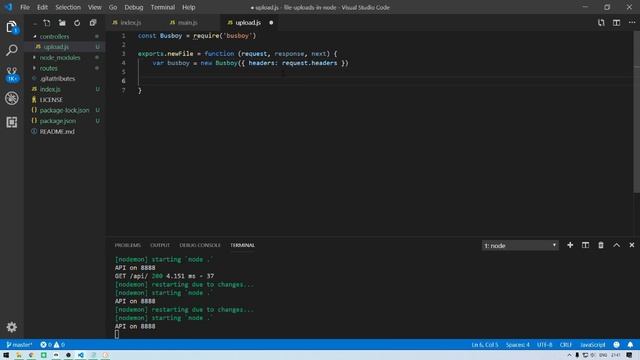The image size is (640, 360).
Task: Click 'Spaces: 4' indentation setting
Action: [518, 345]
